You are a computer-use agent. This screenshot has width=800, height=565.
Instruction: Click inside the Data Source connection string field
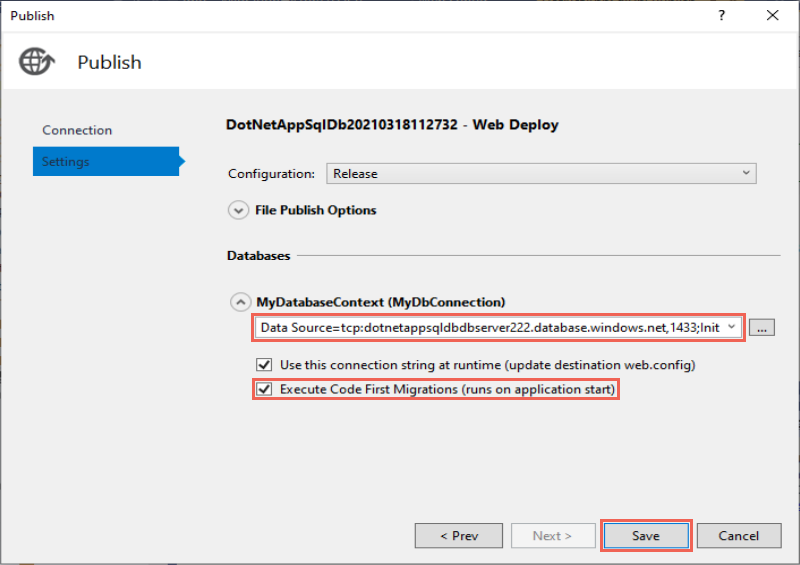pyautogui.click(x=490, y=328)
